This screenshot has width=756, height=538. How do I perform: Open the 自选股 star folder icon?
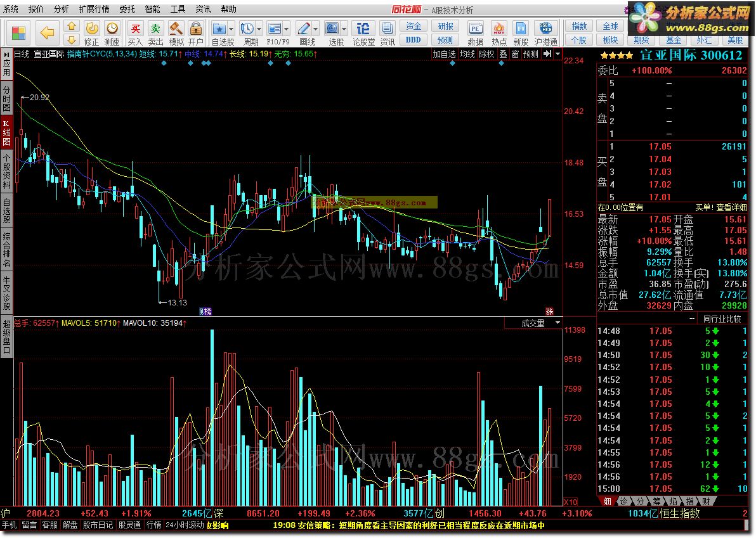point(220,29)
